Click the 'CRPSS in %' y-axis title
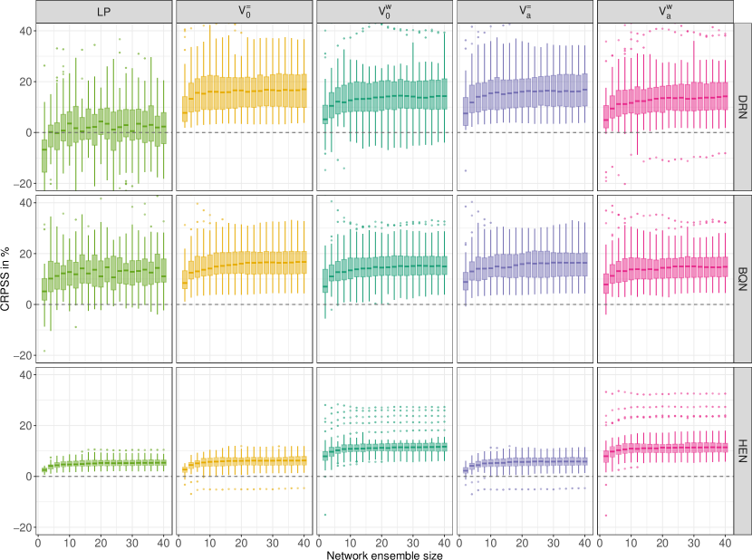Screen dimensions: 752x560 (5, 279)
